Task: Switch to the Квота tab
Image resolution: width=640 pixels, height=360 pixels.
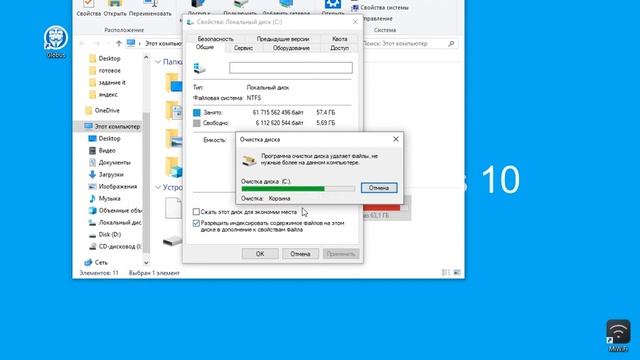Action: (x=340, y=39)
